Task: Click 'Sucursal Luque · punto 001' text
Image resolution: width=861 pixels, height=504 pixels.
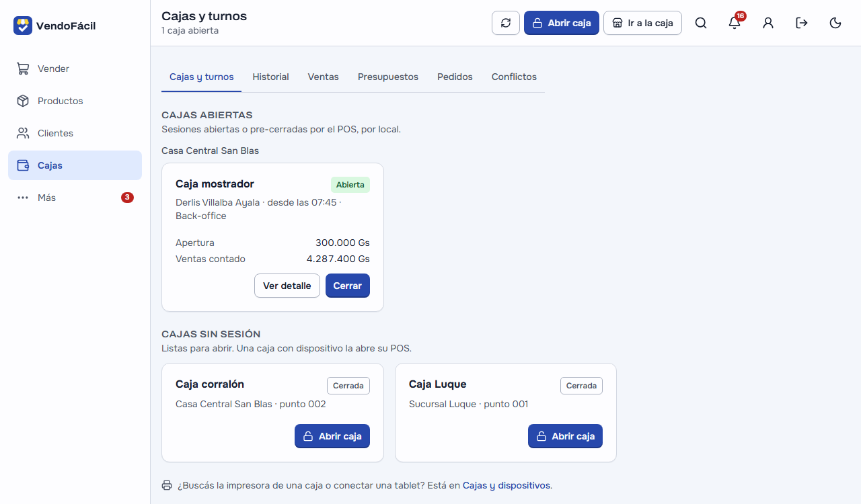Action: pos(469,404)
